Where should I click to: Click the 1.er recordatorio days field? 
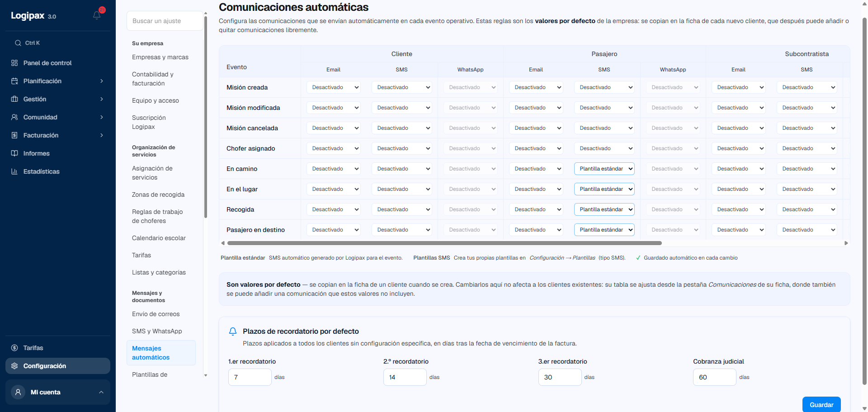[250, 377]
